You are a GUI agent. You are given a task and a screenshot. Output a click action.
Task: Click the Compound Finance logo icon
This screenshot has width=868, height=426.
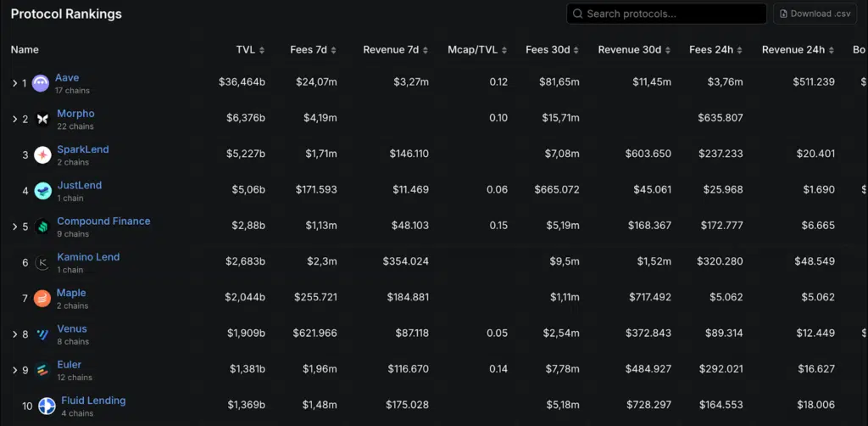(x=42, y=227)
